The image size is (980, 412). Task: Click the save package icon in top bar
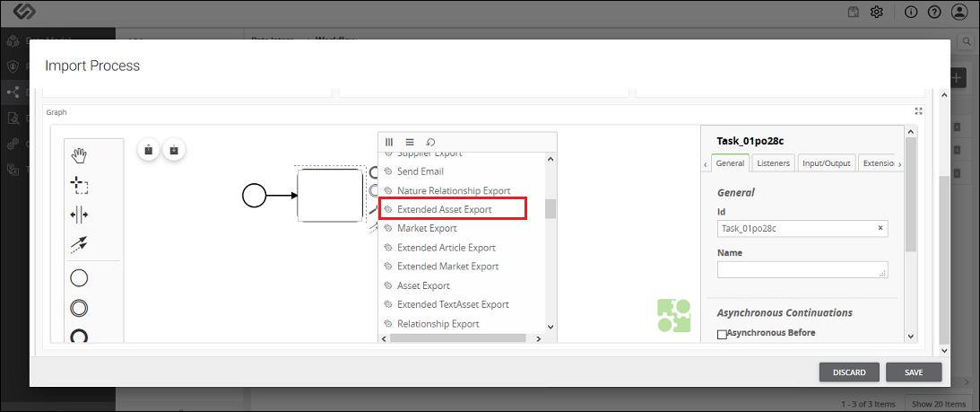(853, 12)
